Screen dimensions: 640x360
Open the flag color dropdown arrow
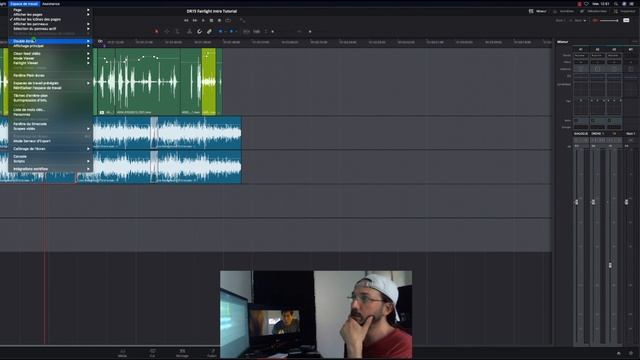[x=225, y=31]
